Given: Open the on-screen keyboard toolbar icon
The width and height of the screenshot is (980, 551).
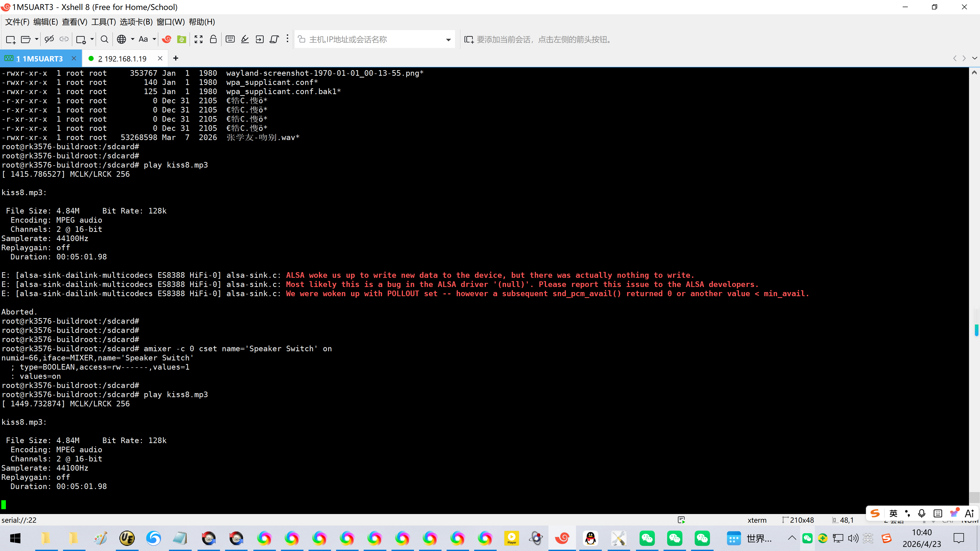Looking at the screenshot, I should [x=230, y=39].
